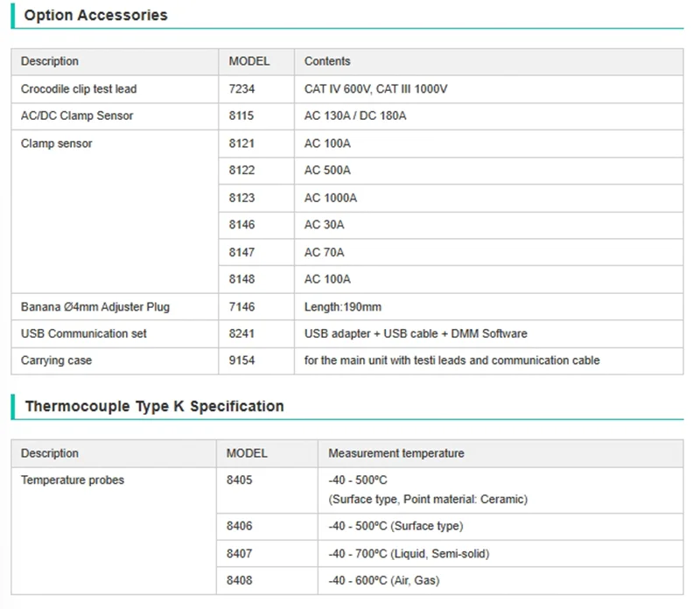Click the Thermocouple Type K Specification heading
The width and height of the screenshot is (700, 609).
pos(154,406)
